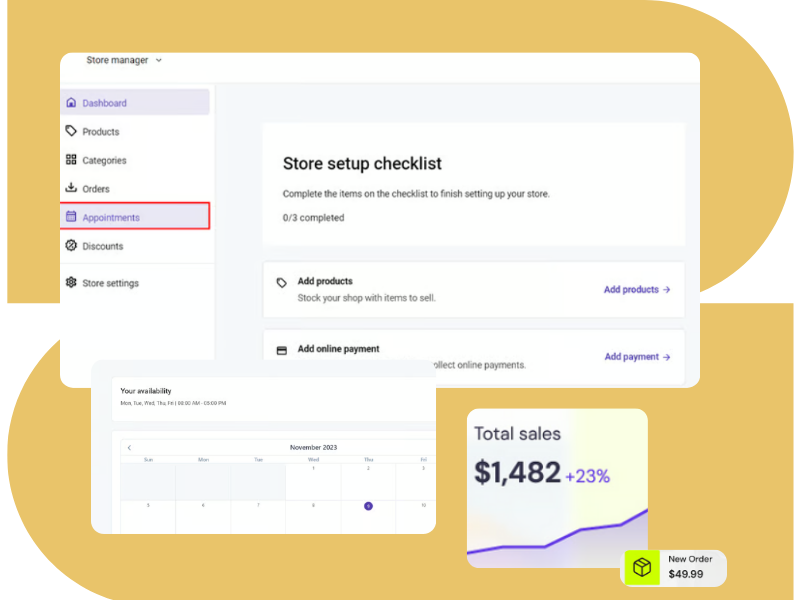Click the Total sales chart card

[557, 488]
